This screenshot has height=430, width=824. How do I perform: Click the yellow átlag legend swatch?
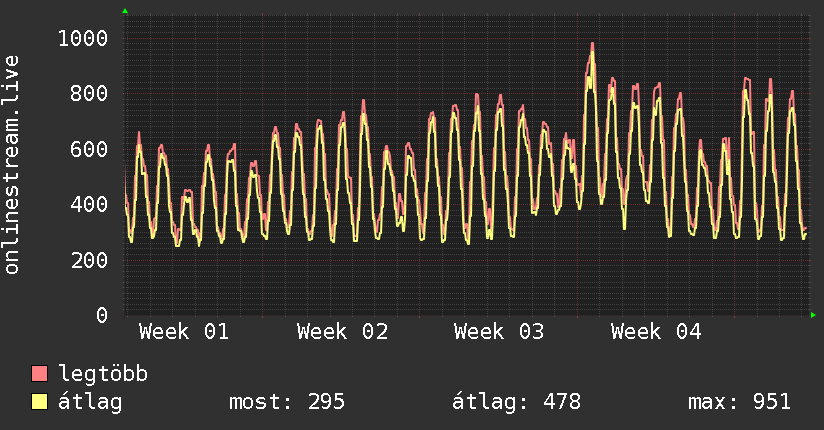pyautogui.click(x=39, y=402)
